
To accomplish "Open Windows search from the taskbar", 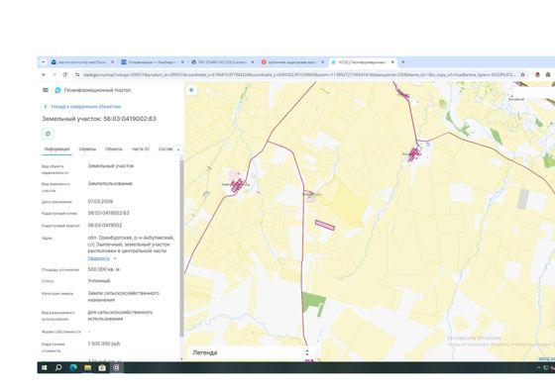I will 58,367.
